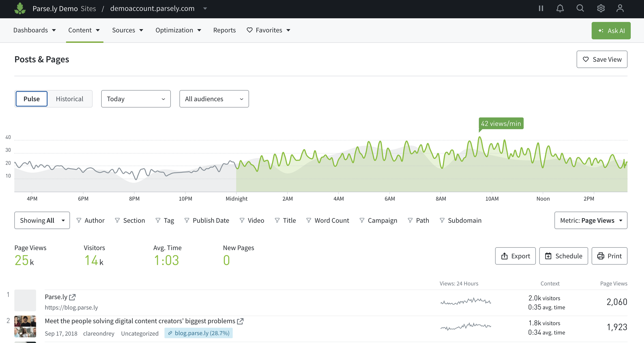Open the user account profile icon
The width and height of the screenshot is (644, 343).
tap(620, 9)
